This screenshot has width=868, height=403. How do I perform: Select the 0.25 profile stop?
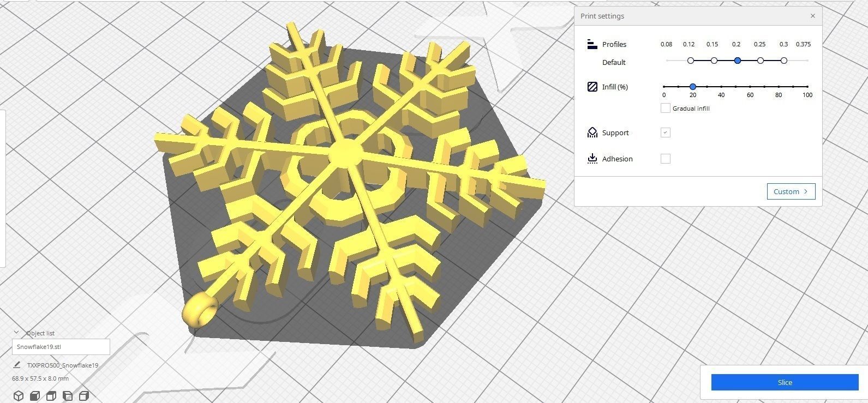[761, 61]
